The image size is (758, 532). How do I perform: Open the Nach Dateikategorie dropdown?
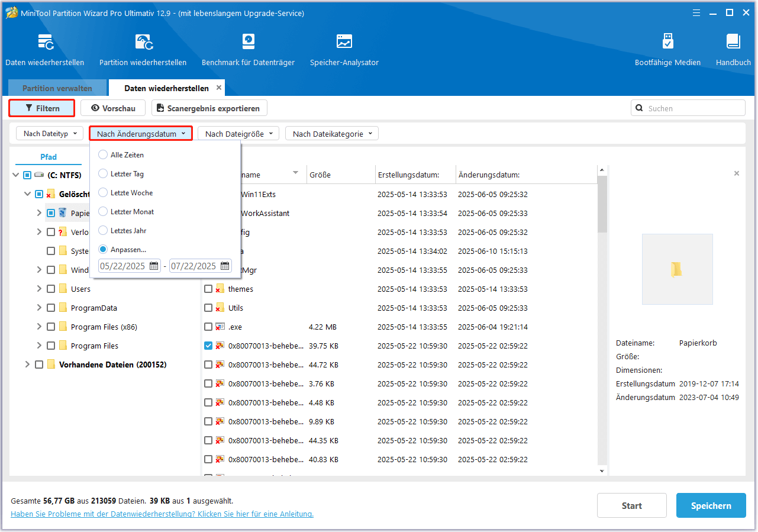tap(332, 134)
